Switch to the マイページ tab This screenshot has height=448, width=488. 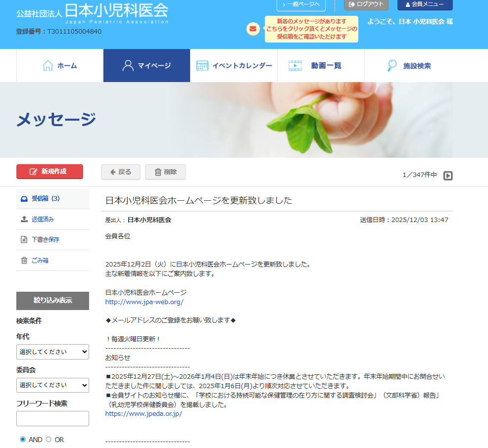(x=146, y=65)
